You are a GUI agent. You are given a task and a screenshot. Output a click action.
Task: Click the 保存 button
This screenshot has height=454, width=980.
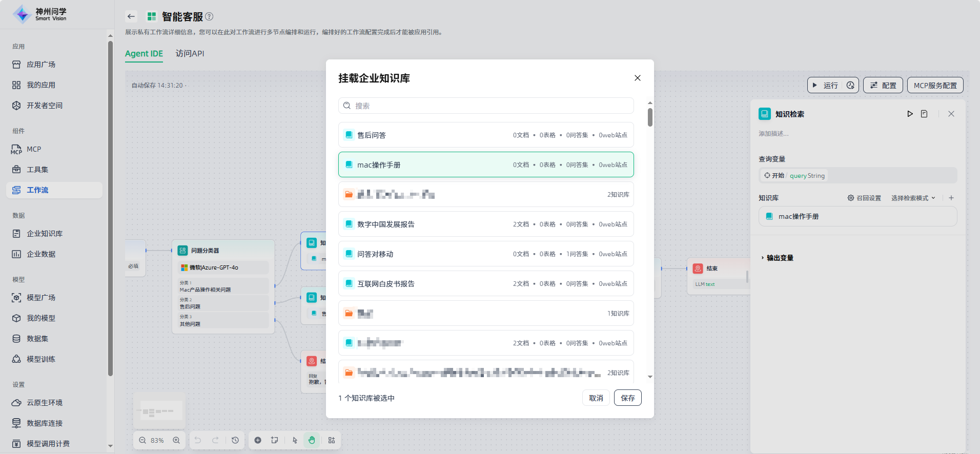click(627, 398)
